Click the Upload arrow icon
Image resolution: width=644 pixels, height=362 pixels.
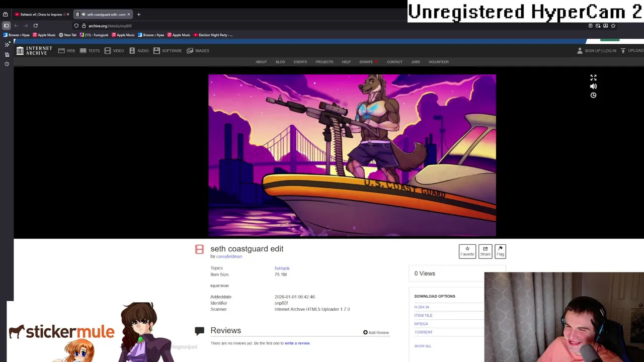pyautogui.click(x=623, y=51)
